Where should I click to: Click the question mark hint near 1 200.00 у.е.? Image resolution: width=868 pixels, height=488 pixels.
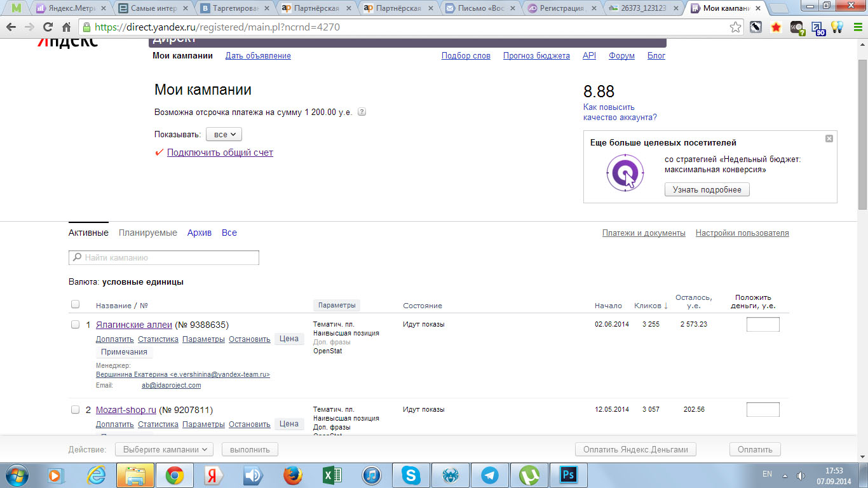click(x=362, y=112)
